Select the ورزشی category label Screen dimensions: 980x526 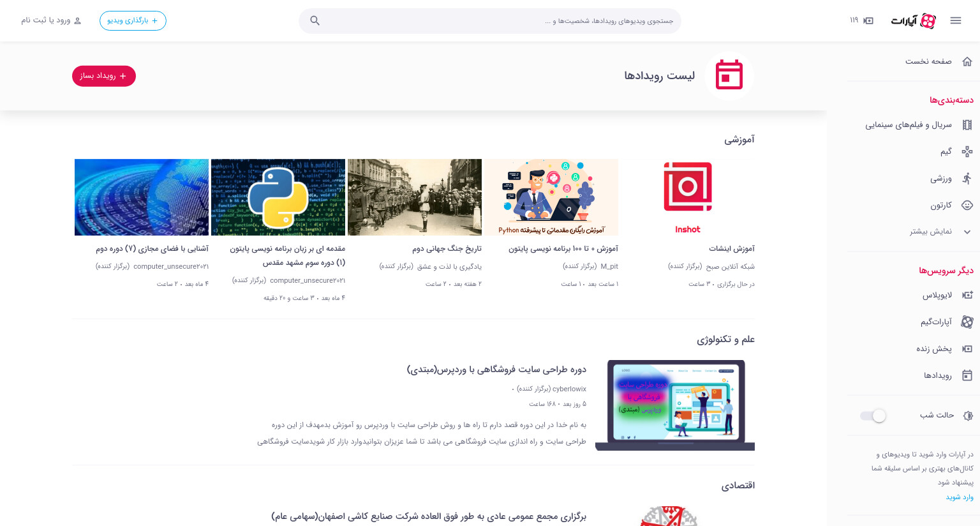click(x=941, y=178)
